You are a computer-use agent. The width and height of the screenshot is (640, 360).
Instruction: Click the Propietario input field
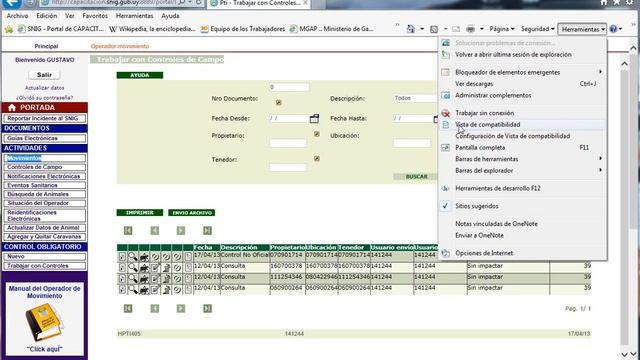click(288, 143)
